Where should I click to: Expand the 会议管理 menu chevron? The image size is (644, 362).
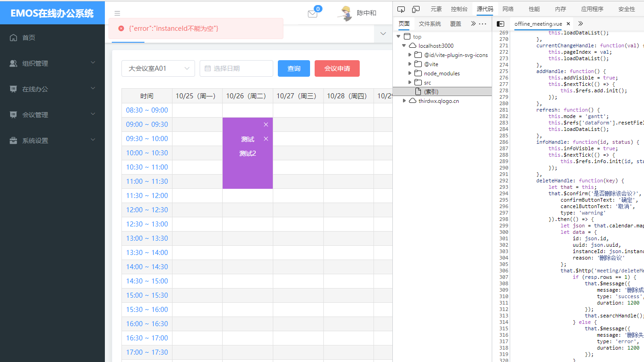point(93,114)
